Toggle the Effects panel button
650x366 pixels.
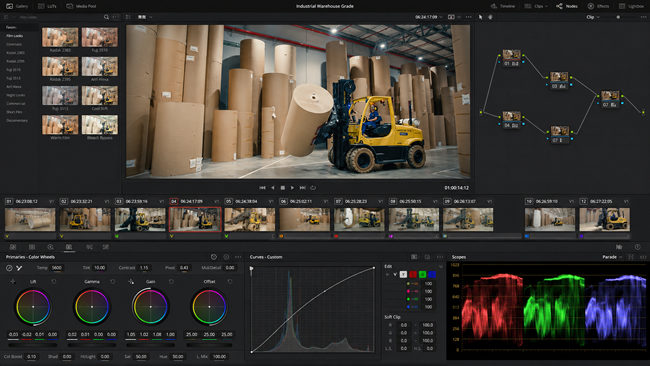coord(598,6)
